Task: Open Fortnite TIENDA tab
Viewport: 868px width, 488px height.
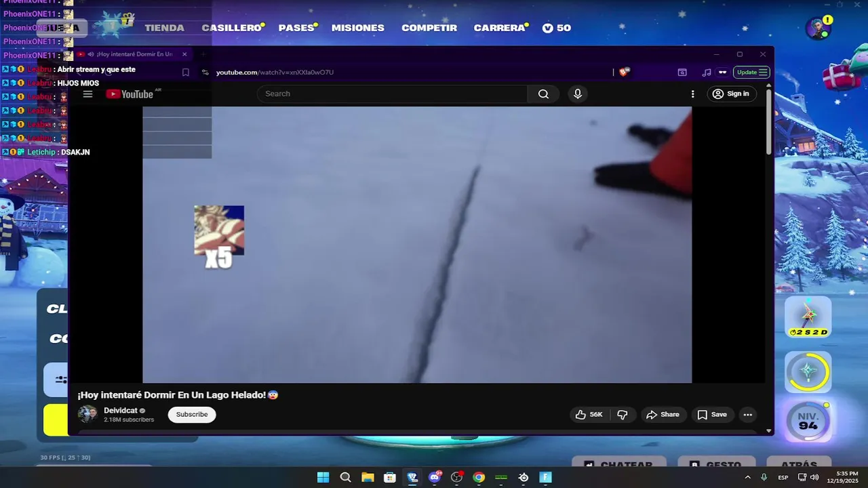Action: [164, 28]
